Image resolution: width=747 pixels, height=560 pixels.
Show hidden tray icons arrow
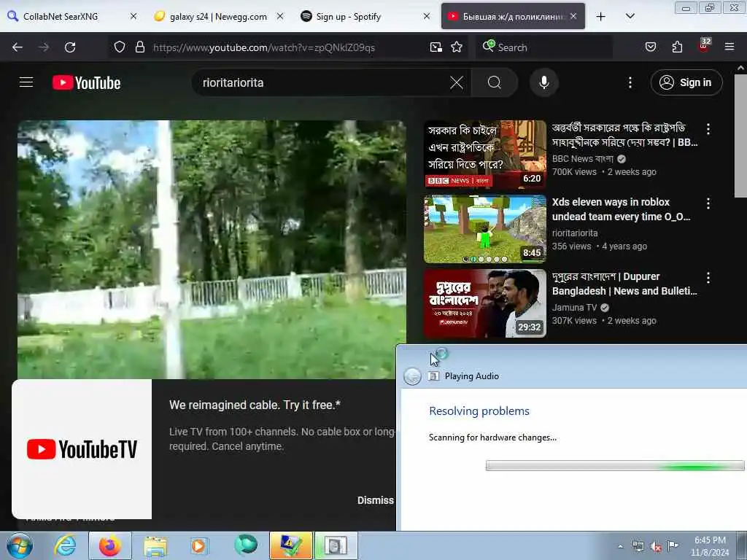pyautogui.click(x=620, y=546)
